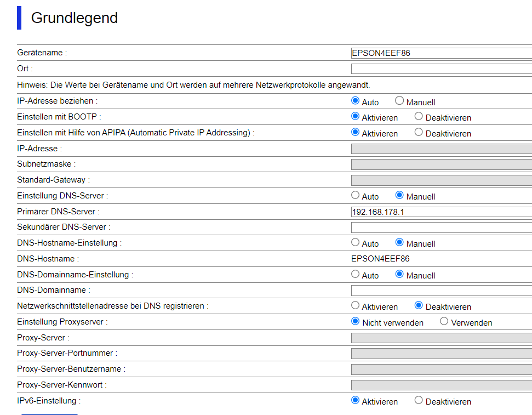
Task: Select Manuell for Einstellung DNS-Server
Action: click(399, 195)
